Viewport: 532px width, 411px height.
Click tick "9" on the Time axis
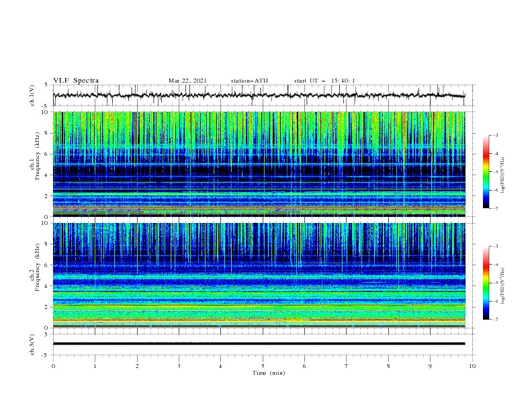[430, 366]
